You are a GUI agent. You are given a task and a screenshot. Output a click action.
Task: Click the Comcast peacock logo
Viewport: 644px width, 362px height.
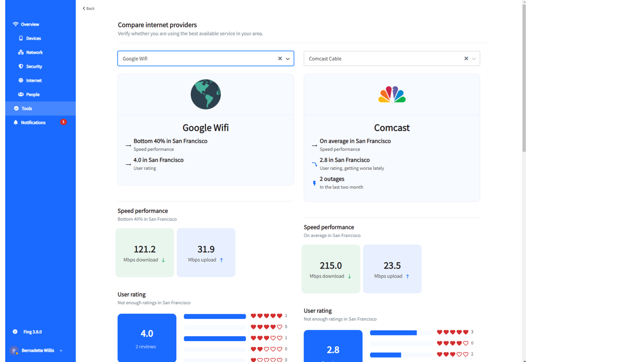point(392,95)
